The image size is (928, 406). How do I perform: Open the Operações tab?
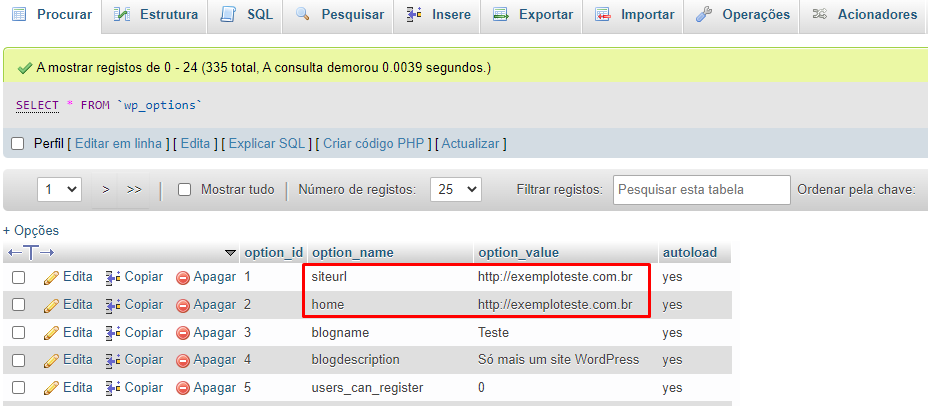(x=742, y=15)
